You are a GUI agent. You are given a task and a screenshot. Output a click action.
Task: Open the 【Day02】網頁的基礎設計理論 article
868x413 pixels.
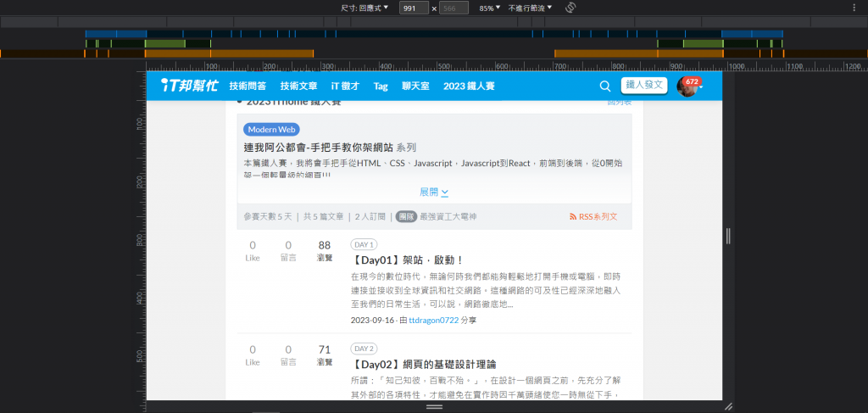point(424,365)
